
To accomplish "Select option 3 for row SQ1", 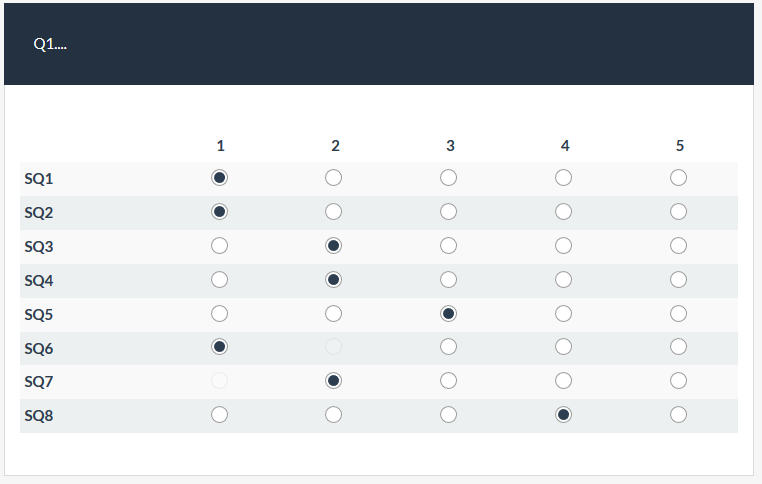I will coord(449,178).
